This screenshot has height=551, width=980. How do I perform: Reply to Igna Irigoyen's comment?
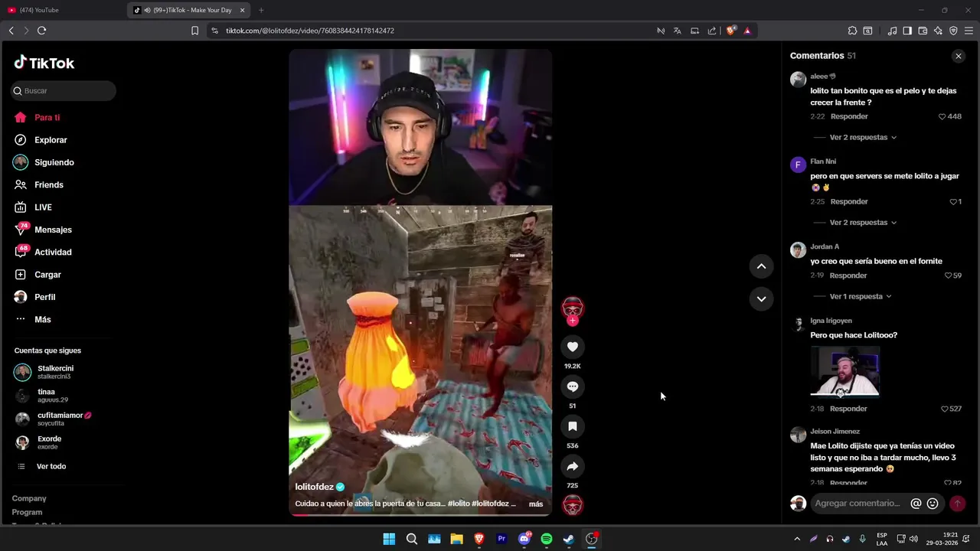coord(848,409)
